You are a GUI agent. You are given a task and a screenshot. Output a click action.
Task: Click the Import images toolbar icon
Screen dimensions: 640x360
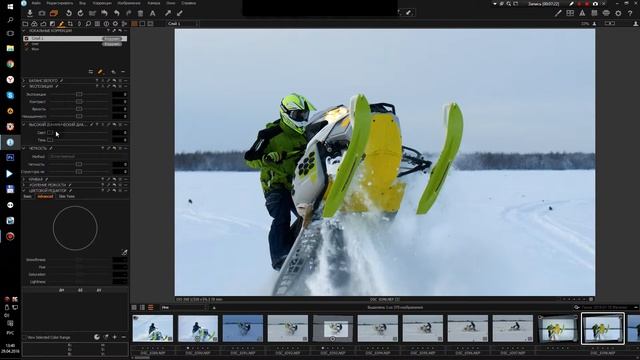[30, 13]
